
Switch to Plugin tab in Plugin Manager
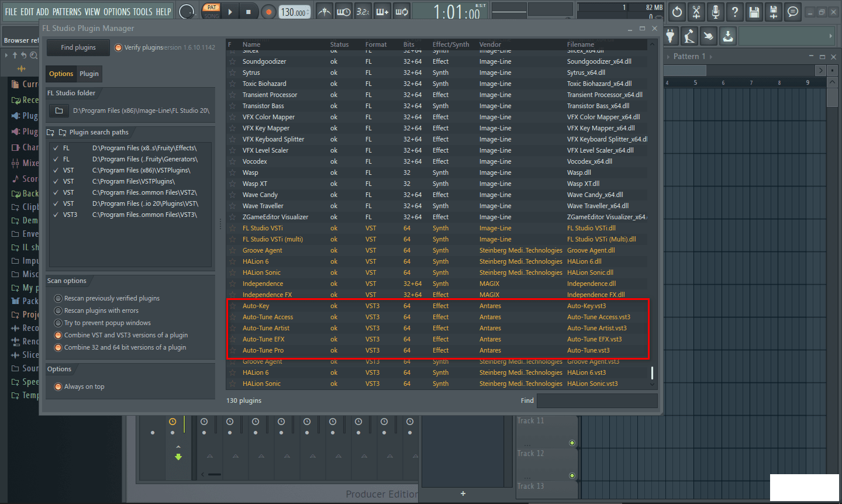click(x=89, y=74)
